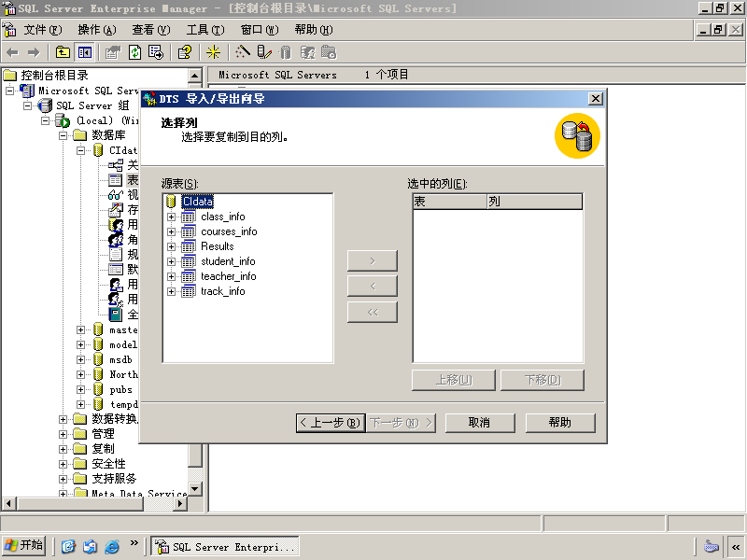This screenshot has width=747, height=560.
Task: Click the Full-Text Catalogs (全) icon in tree
Action: click(115, 315)
